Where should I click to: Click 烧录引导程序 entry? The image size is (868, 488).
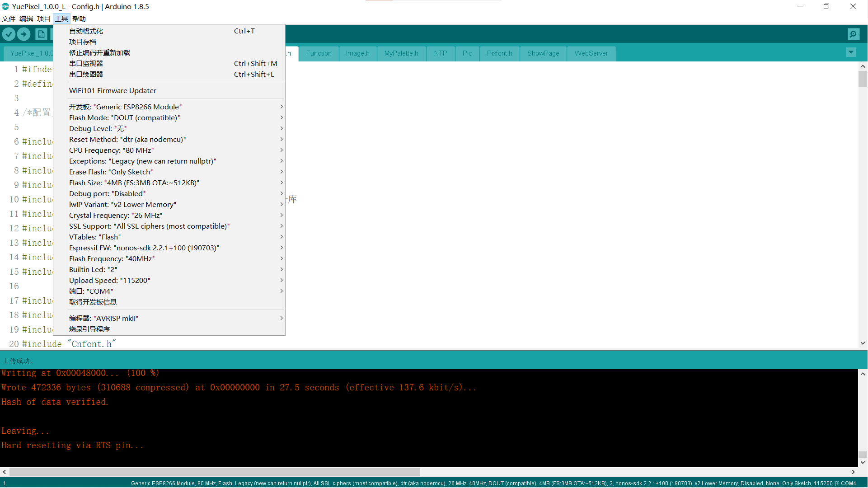89,329
